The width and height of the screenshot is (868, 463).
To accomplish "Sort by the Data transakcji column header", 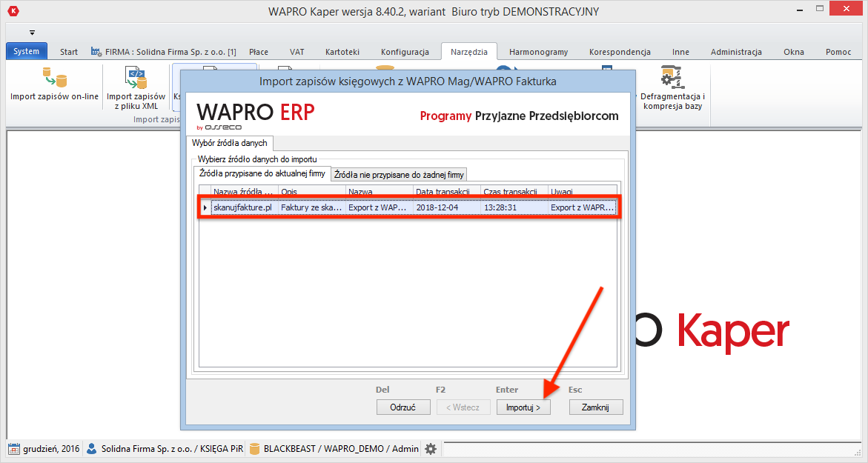I will tap(443, 191).
